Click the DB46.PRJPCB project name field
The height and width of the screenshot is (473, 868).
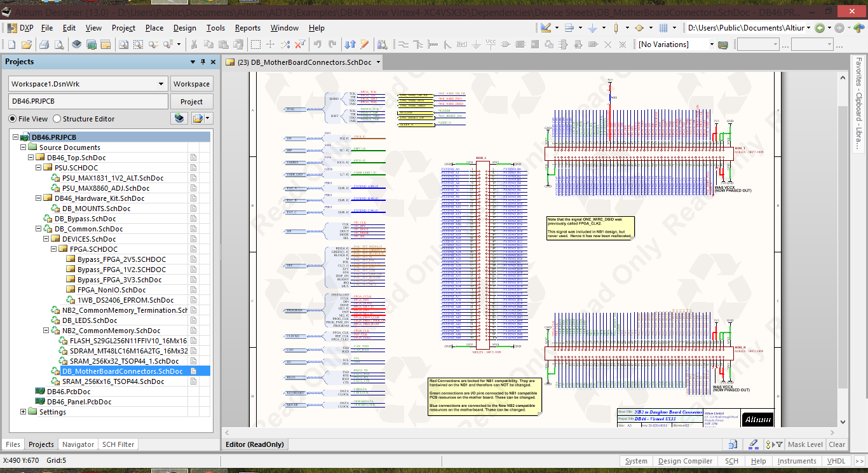(88, 102)
